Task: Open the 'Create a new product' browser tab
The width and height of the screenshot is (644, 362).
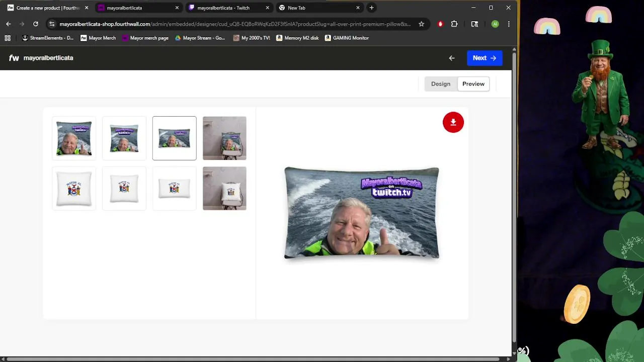Action: tap(48, 8)
